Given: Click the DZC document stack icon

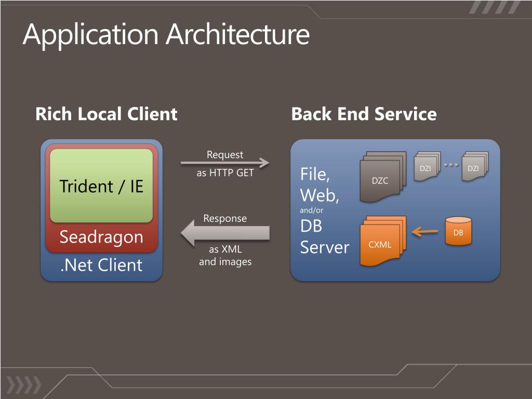Looking at the screenshot, I should tap(383, 177).
